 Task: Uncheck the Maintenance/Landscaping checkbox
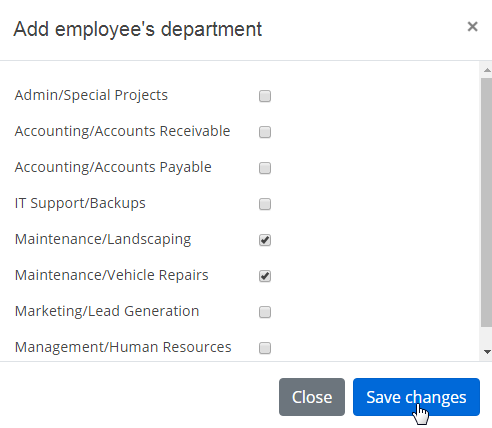coord(265,240)
